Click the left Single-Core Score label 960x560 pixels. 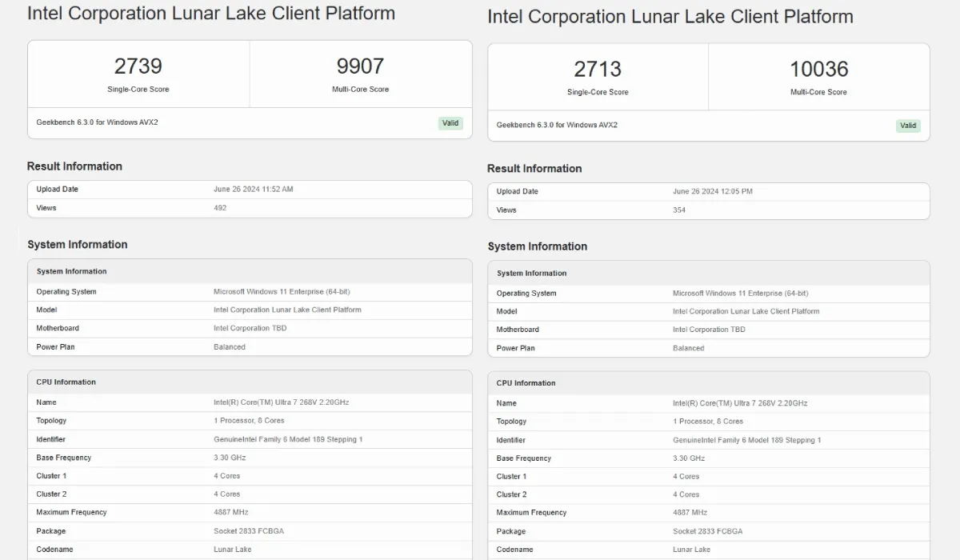(x=138, y=90)
